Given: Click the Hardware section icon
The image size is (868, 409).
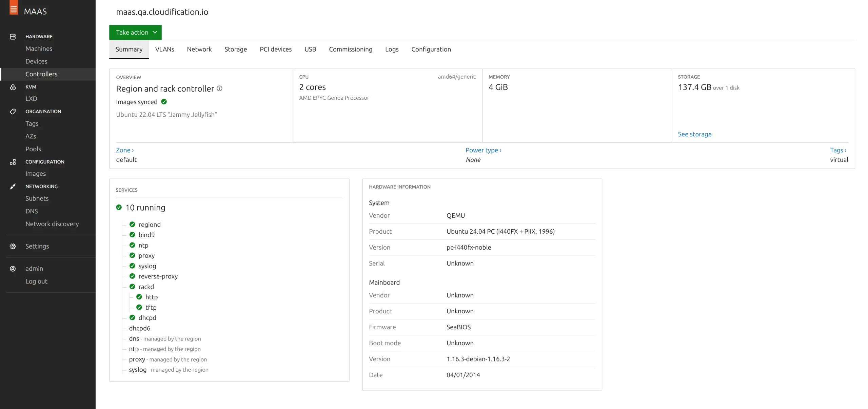Looking at the screenshot, I should (x=13, y=37).
